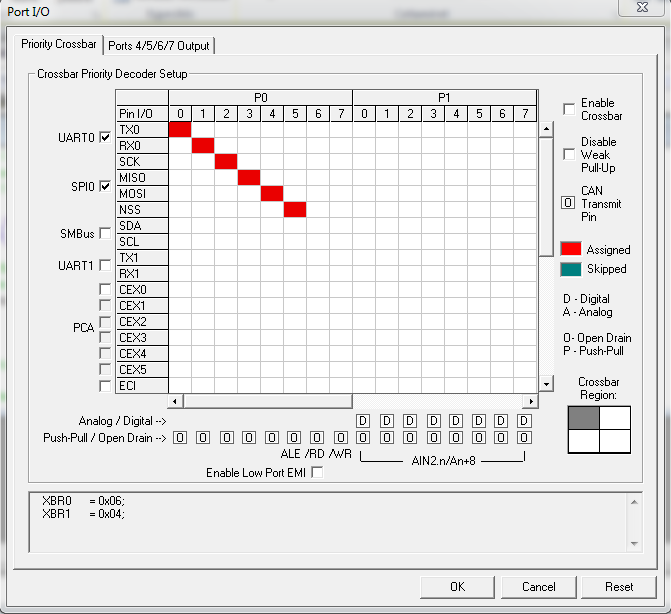
Task: Click the red SCK assigned cell at P0.2
Action: pyautogui.click(x=226, y=161)
